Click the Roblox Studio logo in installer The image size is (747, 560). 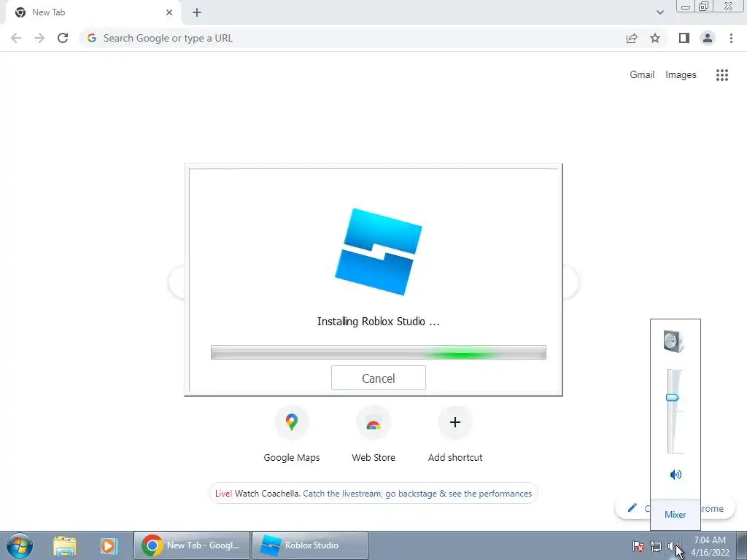pyautogui.click(x=379, y=252)
